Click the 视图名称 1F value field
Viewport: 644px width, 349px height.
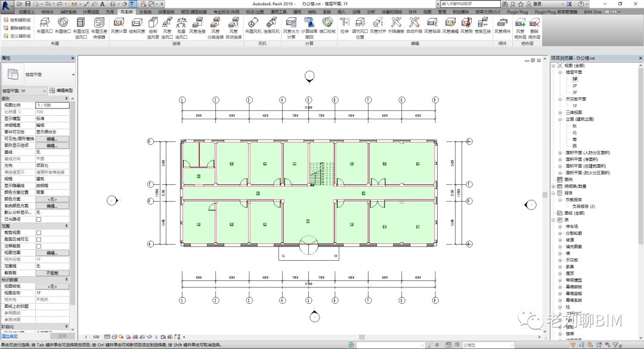52,293
